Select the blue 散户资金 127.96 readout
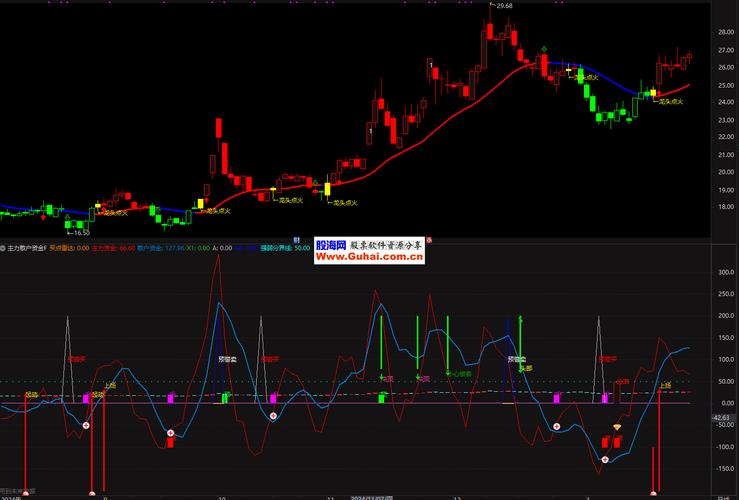Viewport: 739px width, 500px height. click(x=161, y=248)
